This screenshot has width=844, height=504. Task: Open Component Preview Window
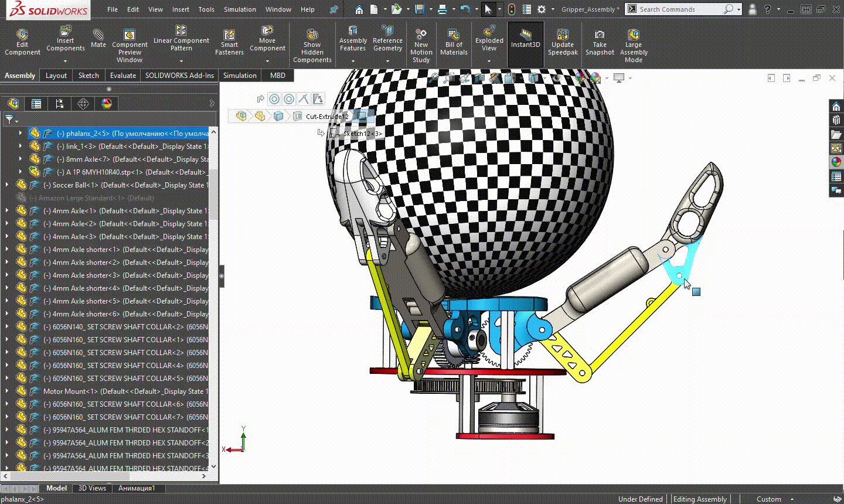tap(130, 46)
